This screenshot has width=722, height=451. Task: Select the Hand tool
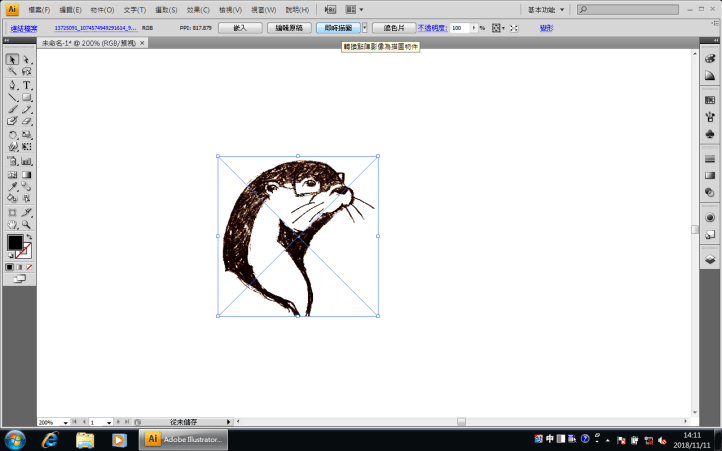pyautogui.click(x=12, y=225)
